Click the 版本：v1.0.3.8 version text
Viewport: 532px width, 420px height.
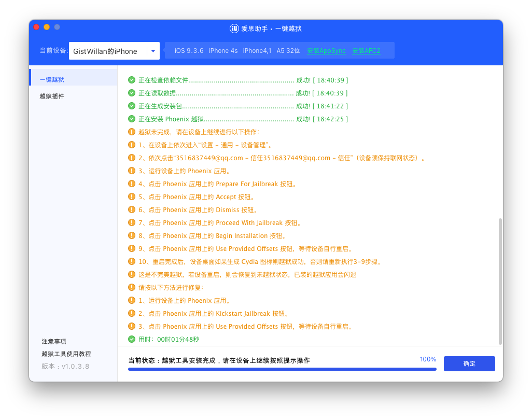click(x=65, y=367)
